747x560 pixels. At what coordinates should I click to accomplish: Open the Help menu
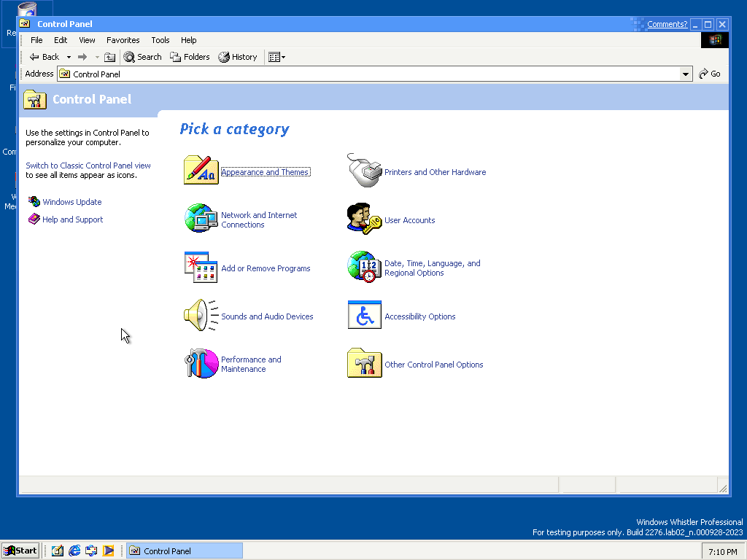189,40
